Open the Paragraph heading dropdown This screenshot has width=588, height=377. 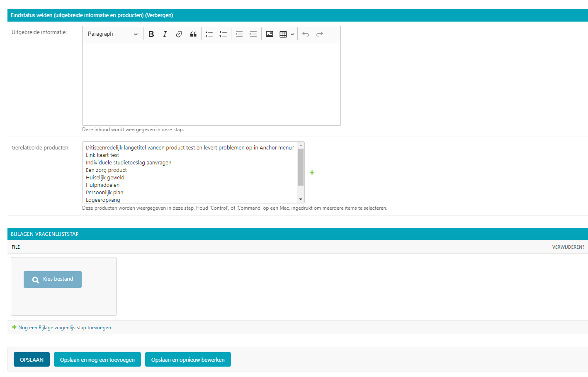(x=112, y=34)
